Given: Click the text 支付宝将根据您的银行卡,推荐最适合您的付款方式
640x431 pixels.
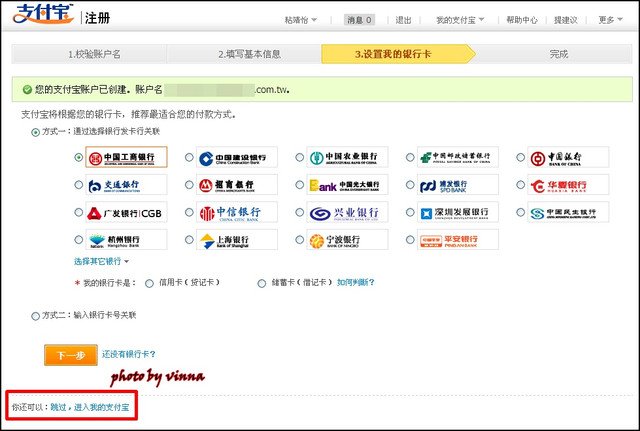Looking at the screenshot, I should tap(129, 115).
